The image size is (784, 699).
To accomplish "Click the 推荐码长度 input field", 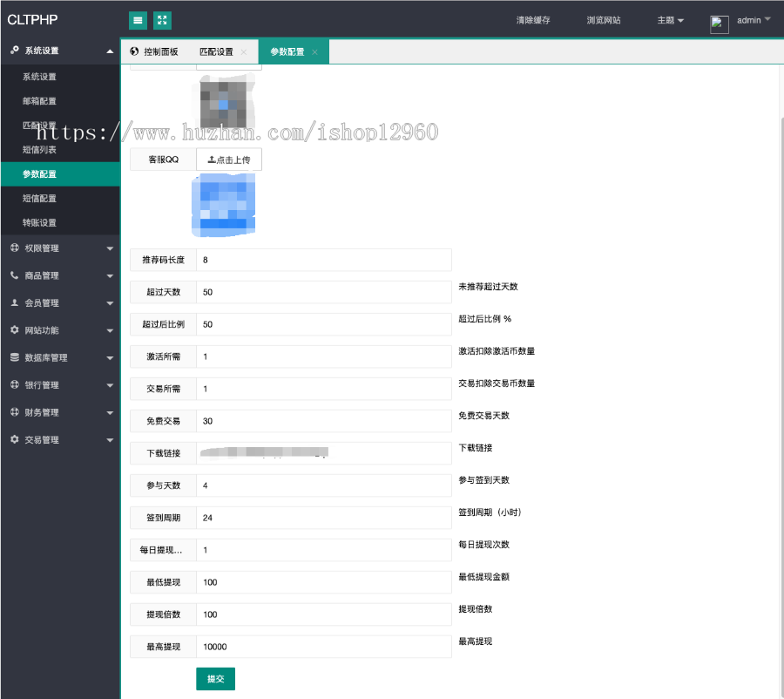I will click(x=324, y=260).
